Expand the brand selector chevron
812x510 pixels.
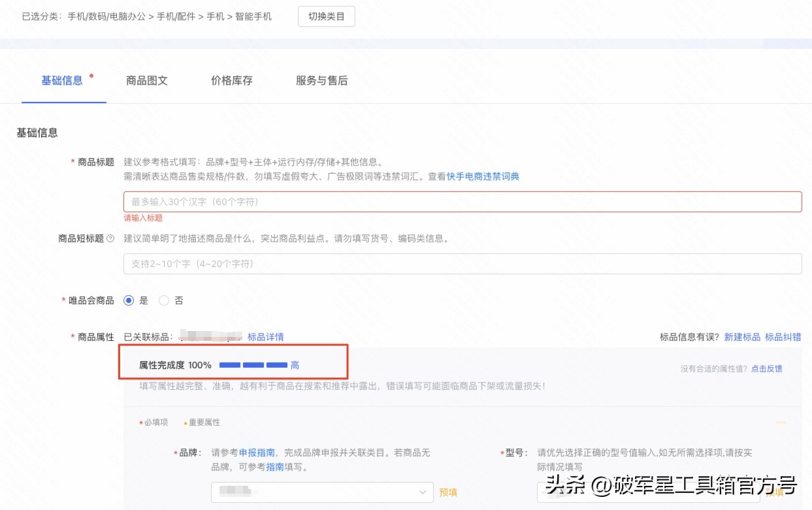[423, 492]
